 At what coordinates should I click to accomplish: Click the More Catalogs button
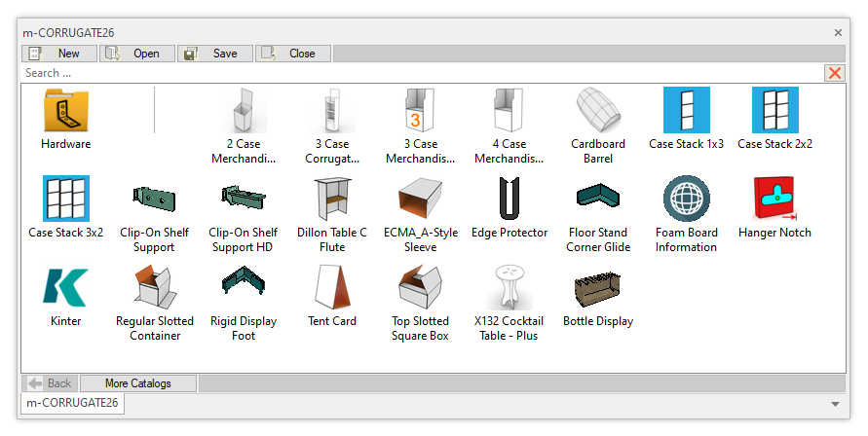(138, 383)
